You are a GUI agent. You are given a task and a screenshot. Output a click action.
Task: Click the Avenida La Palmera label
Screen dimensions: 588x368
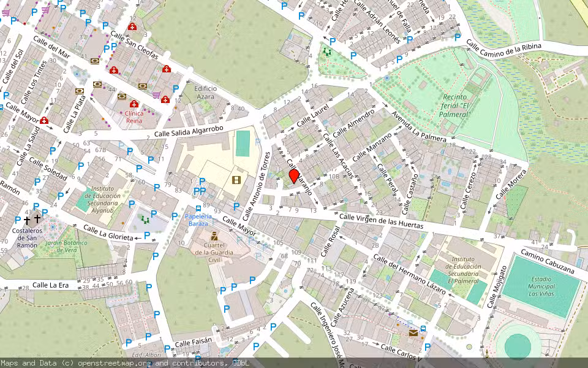[419, 126]
